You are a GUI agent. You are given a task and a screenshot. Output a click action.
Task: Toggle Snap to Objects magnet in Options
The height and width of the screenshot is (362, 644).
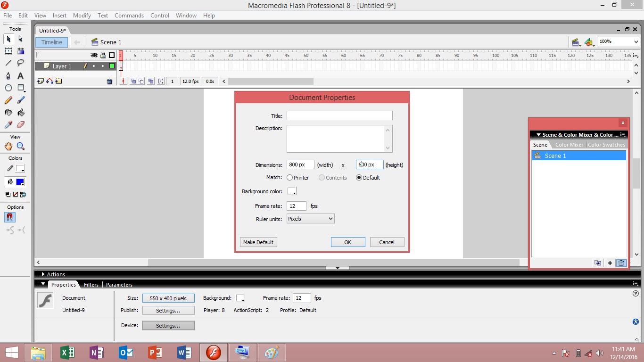9,217
